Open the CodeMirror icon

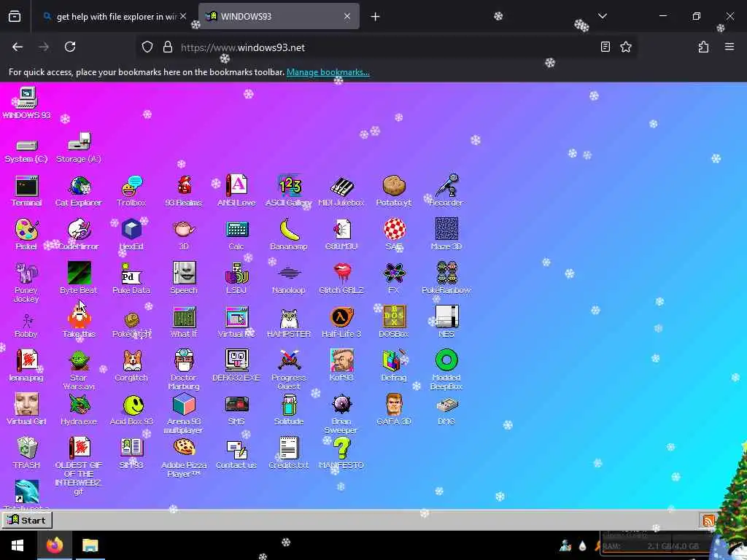point(79,235)
